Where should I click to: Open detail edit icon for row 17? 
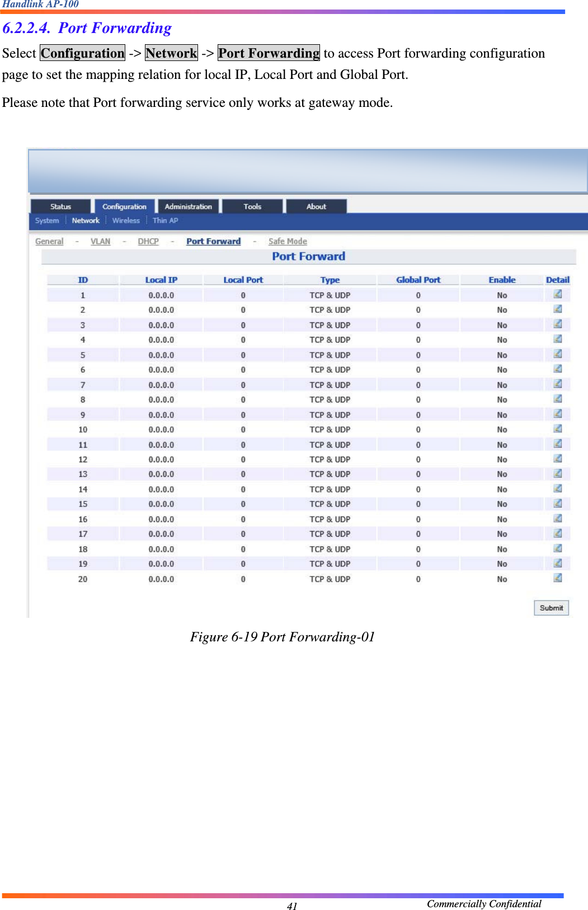click(558, 533)
